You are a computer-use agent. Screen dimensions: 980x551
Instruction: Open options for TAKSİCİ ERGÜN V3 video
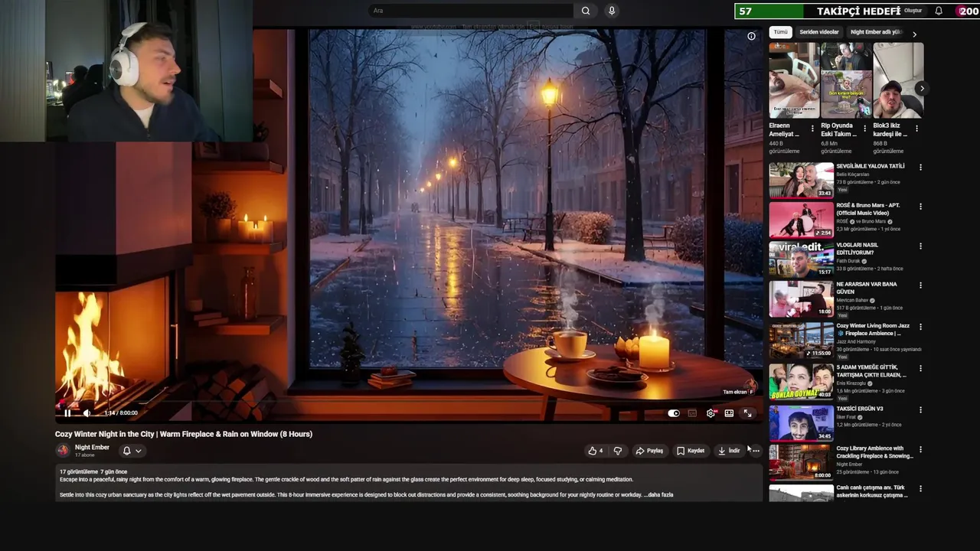click(920, 409)
